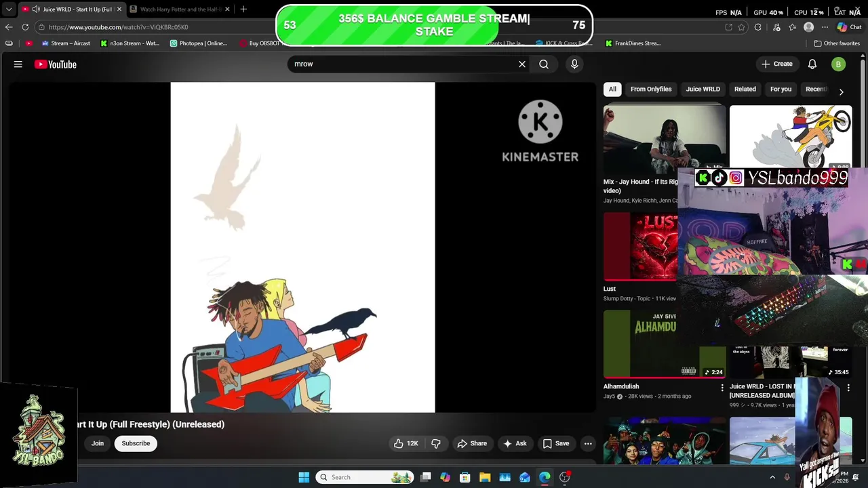Show more chips with right chevron
The image size is (868, 488).
pyautogui.click(x=841, y=91)
